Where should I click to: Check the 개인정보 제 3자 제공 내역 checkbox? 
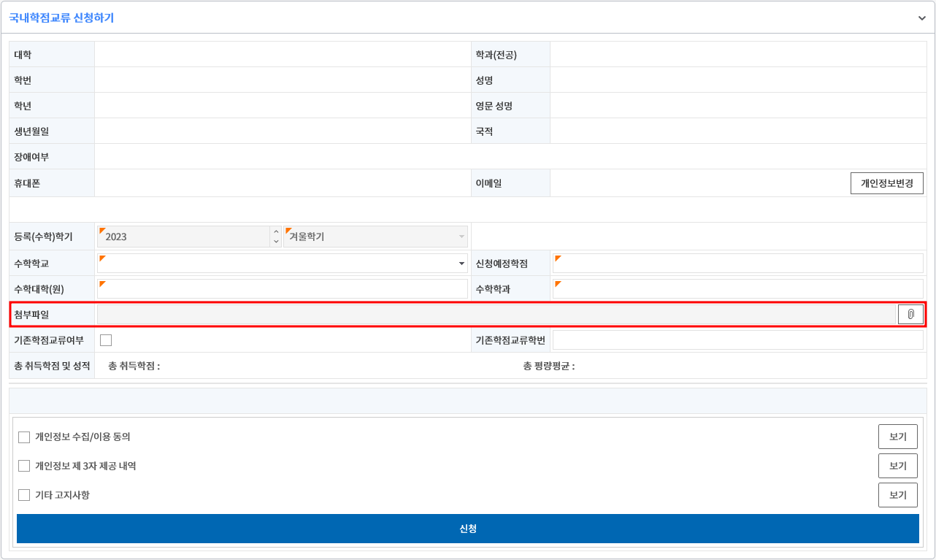coord(24,466)
